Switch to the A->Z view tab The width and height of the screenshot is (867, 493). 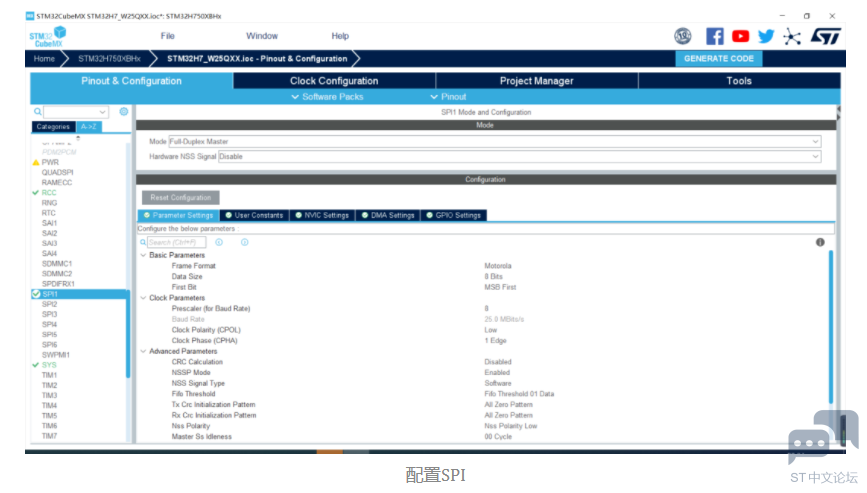(x=88, y=127)
